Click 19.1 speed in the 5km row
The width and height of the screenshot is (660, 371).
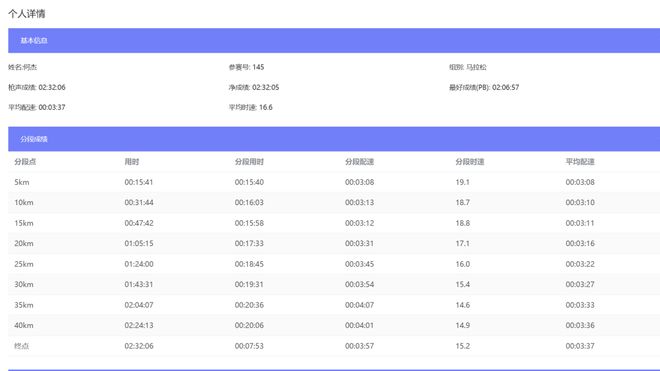[x=462, y=182]
